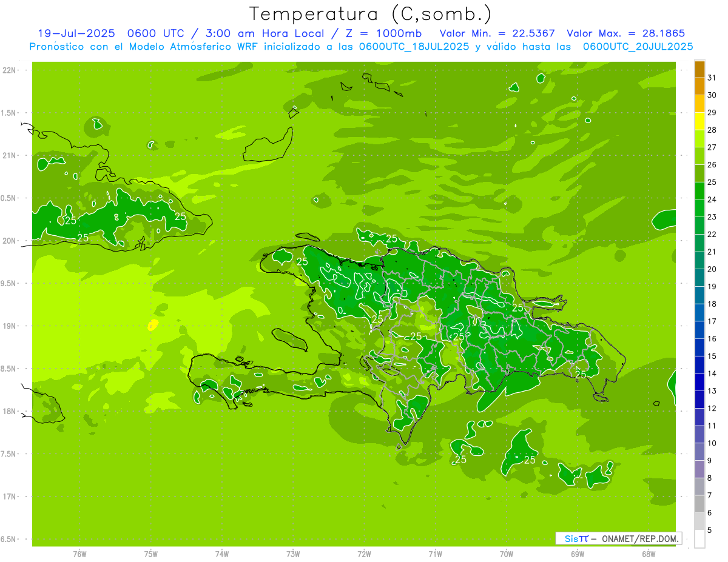This screenshot has width=728, height=562.
Task: Click the 17N latitude axis label
Action: coord(8,497)
